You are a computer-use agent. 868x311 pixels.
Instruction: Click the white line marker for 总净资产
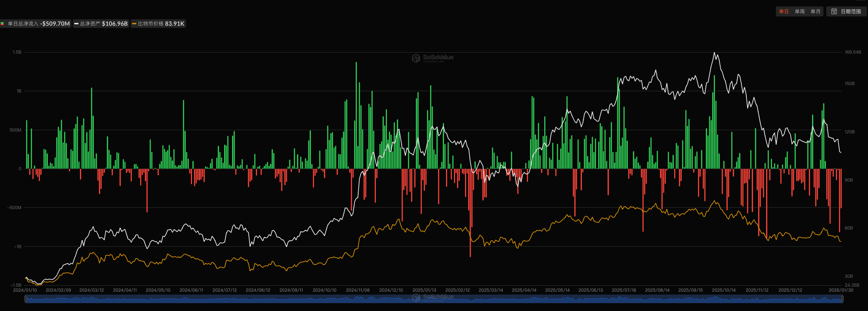tap(76, 24)
